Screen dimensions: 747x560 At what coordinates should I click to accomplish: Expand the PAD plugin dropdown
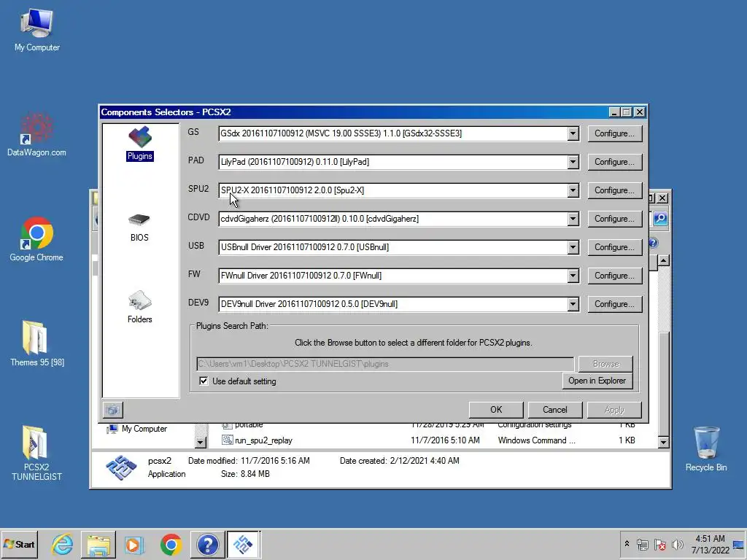[x=573, y=162]
